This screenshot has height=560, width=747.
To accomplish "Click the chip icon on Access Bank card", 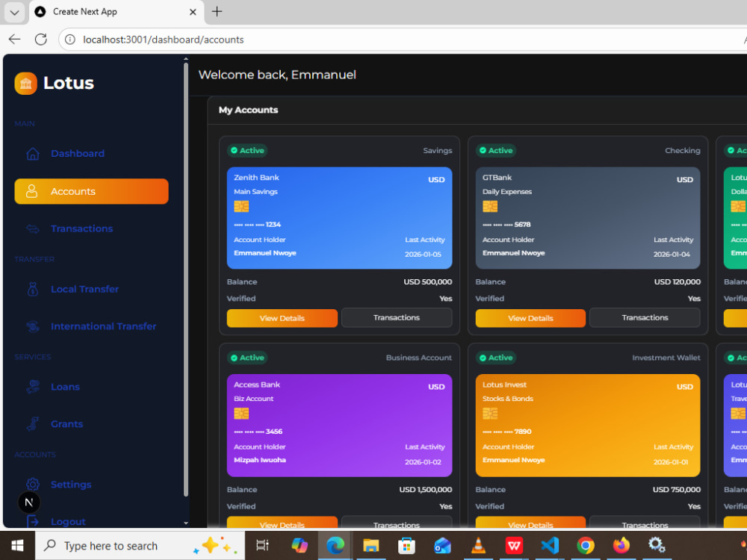I will pos(241,414).
